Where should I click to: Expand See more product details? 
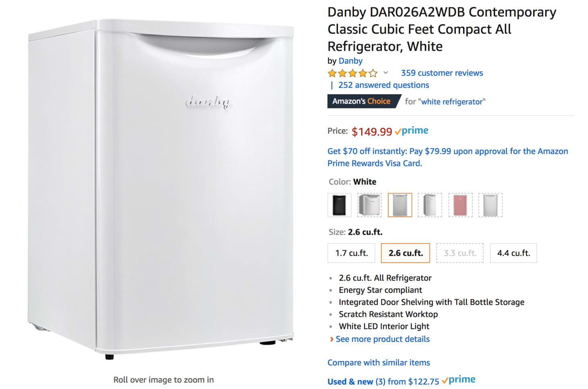pyautogui.click(x=383, y=339)
